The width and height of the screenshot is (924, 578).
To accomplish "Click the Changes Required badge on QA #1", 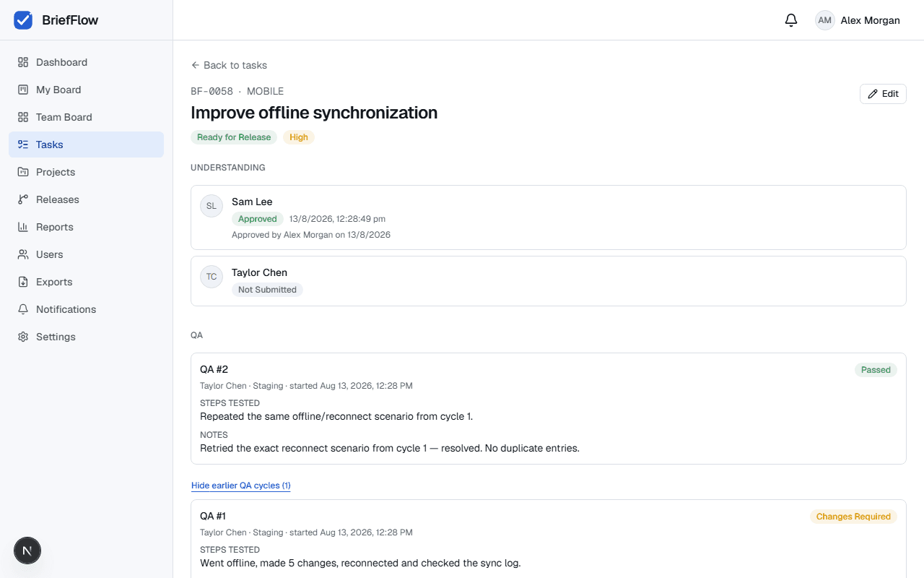I will click(x=853, y=517).
